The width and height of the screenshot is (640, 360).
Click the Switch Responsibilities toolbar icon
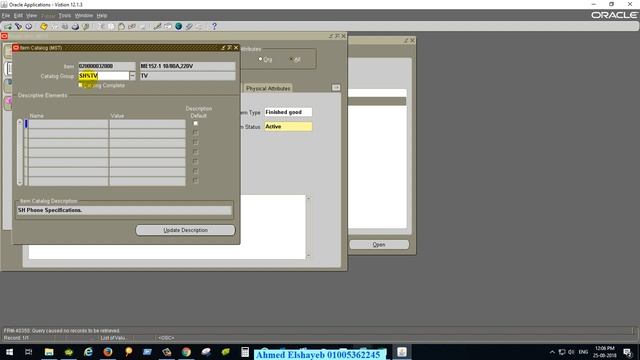(x=64, y=27)
